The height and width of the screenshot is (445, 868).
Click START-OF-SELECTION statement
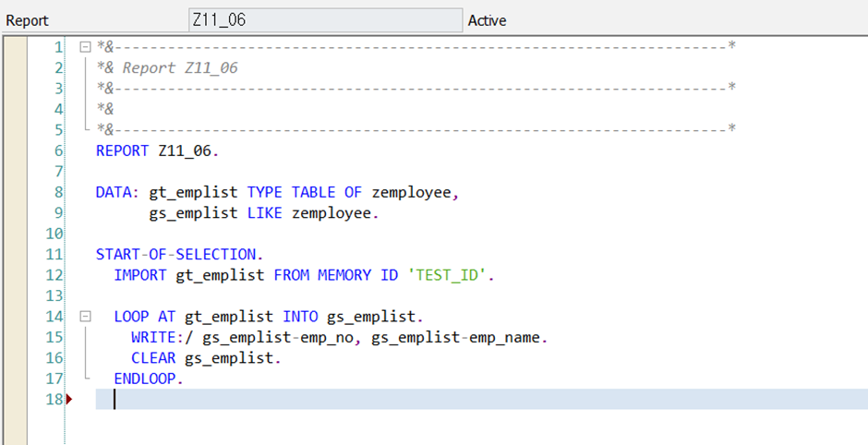[176, 255]
